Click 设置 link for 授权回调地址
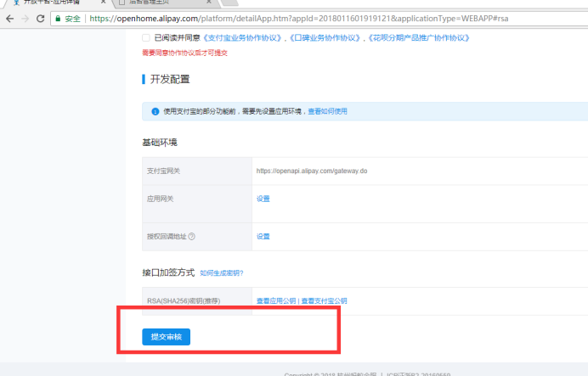This screenshot has width=588, height=376. tap(263, 237)
